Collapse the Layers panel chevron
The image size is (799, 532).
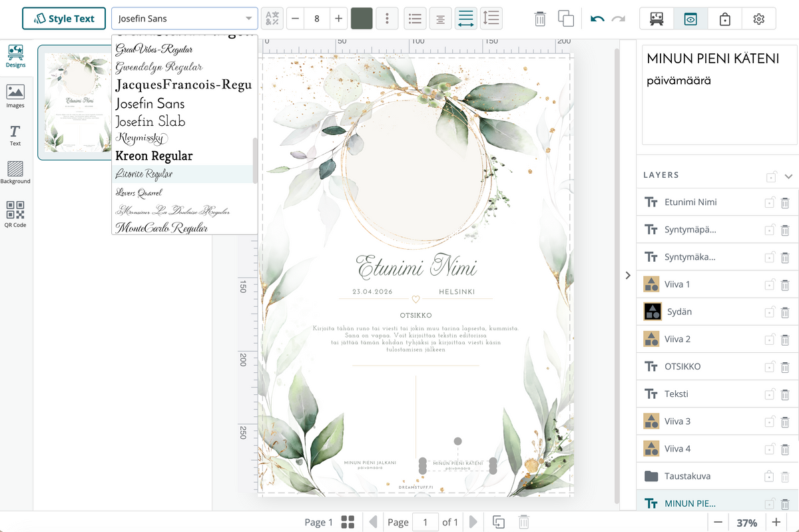pos(789,176)
